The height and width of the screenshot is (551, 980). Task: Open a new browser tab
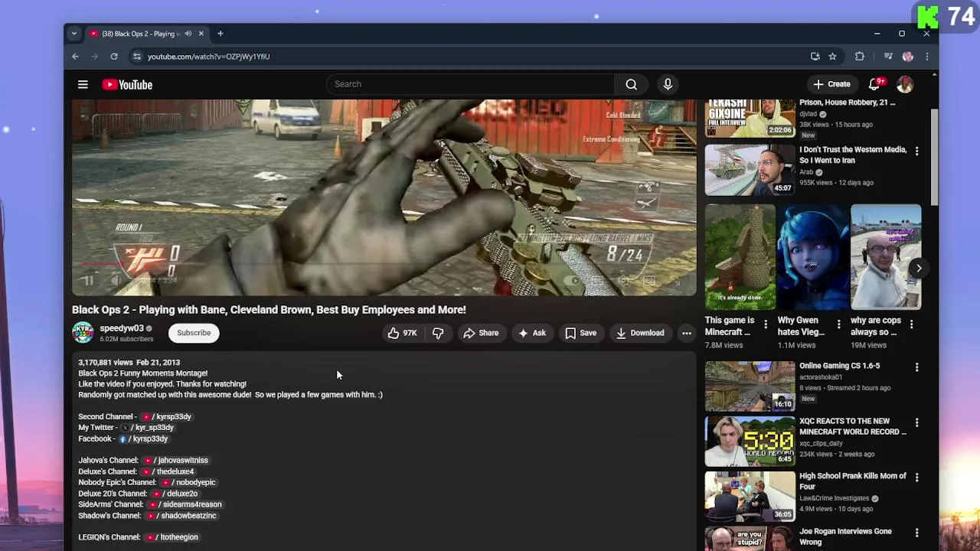click(x=220, y=34)
